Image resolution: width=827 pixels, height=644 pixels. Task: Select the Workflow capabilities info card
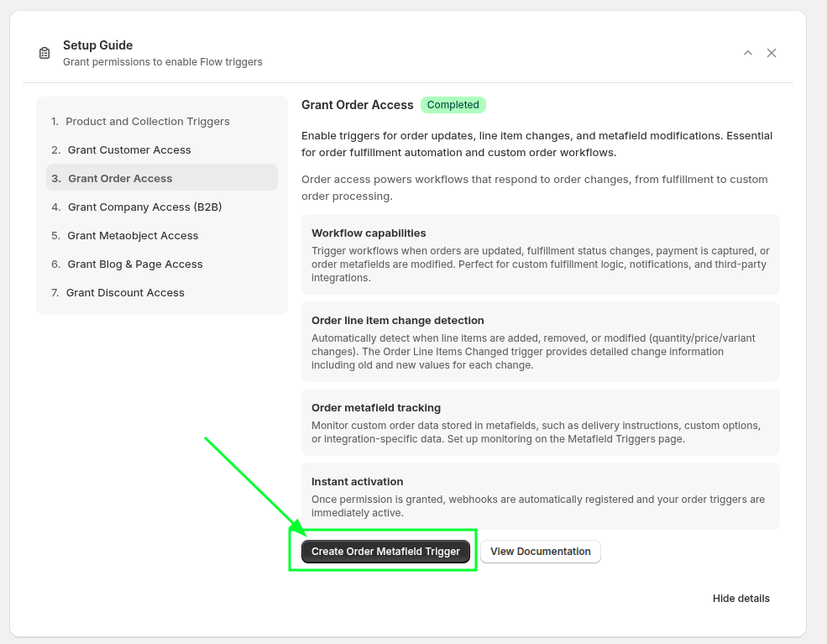click(x=541, y=254)
